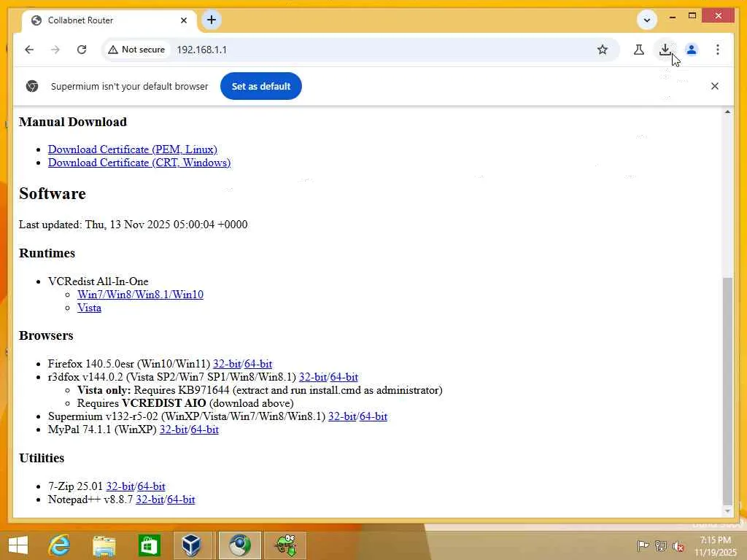Download r3dfox v144.0.2 64-bit
Screen dimensions: 747x560
coord(344,377)
